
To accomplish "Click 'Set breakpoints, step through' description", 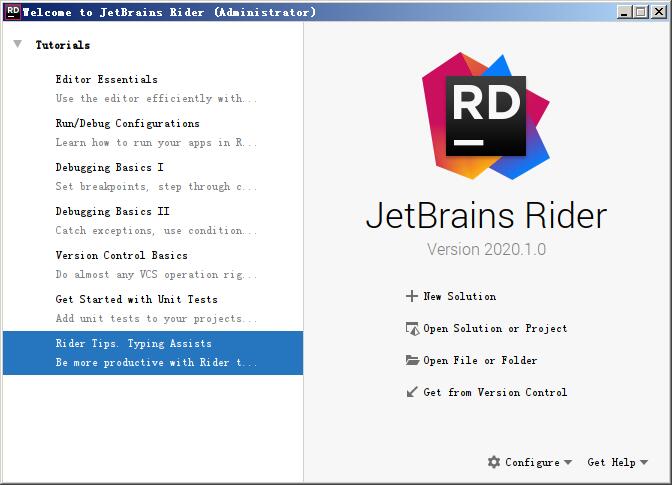I will pyautogui.click(x=156, y=186).
